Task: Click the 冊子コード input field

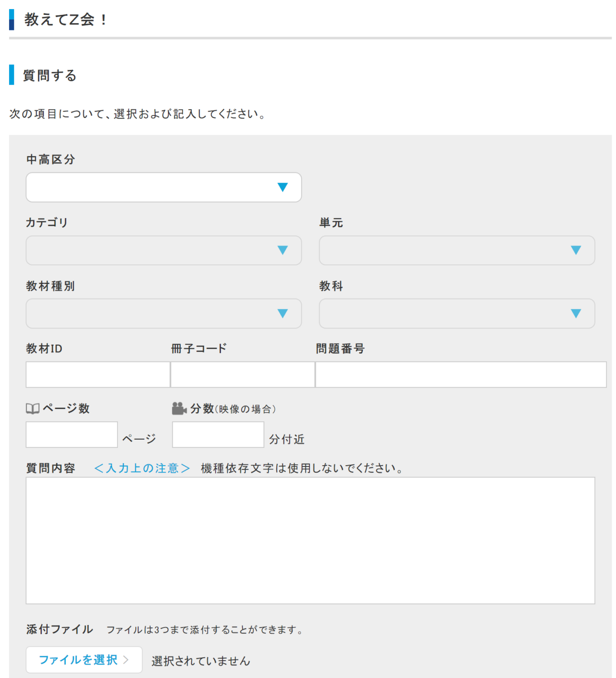Action: [x=243, y=375]
